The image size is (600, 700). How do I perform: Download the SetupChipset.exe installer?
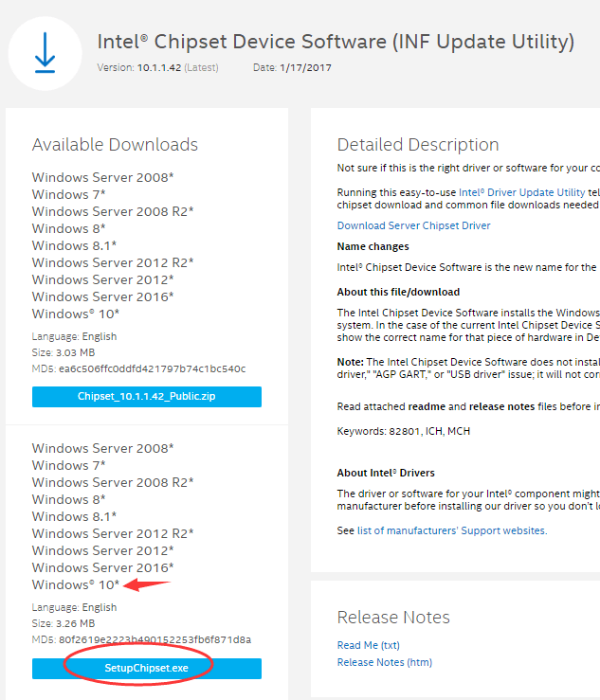(146, 669)
